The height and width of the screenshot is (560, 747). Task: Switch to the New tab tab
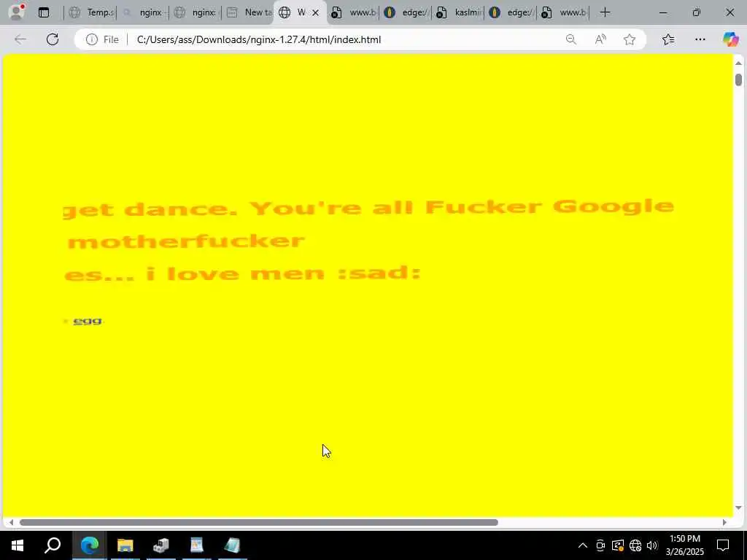tap(248, 12)
